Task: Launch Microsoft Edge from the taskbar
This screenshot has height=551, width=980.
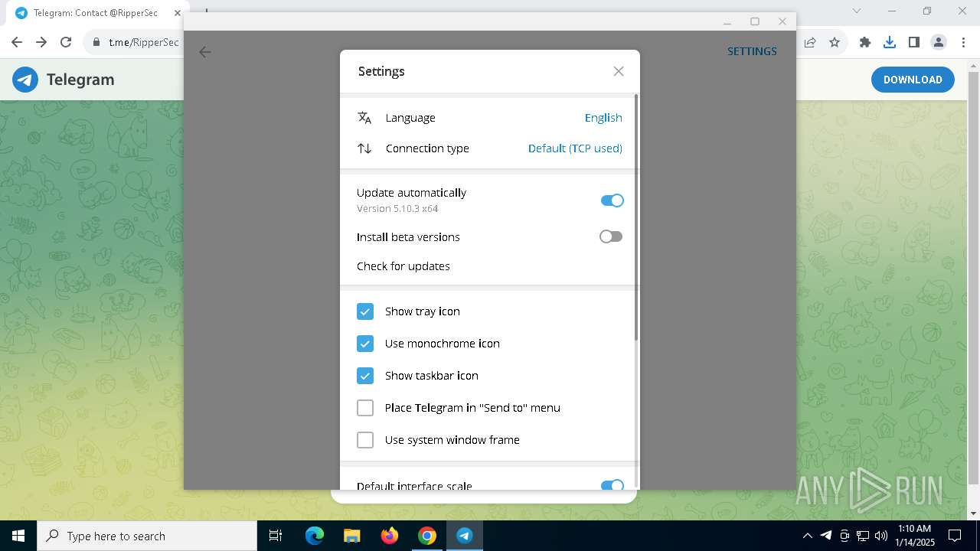Action: [315, 536]
